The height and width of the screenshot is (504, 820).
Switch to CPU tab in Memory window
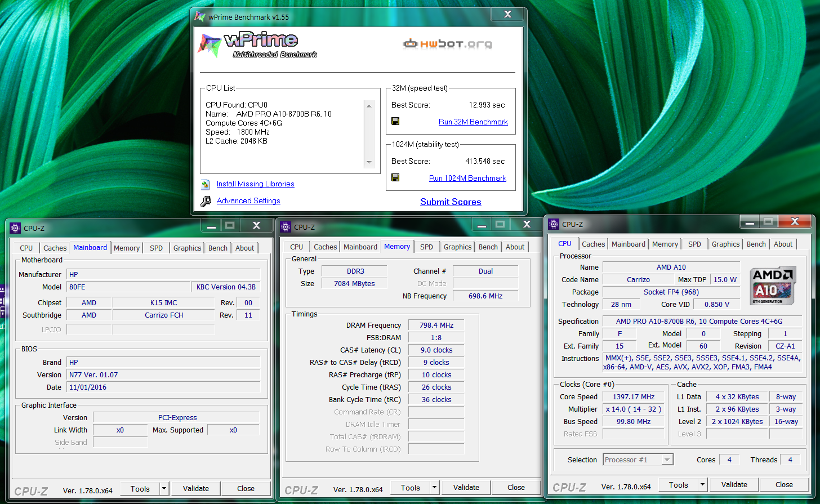tap(297, 247)
